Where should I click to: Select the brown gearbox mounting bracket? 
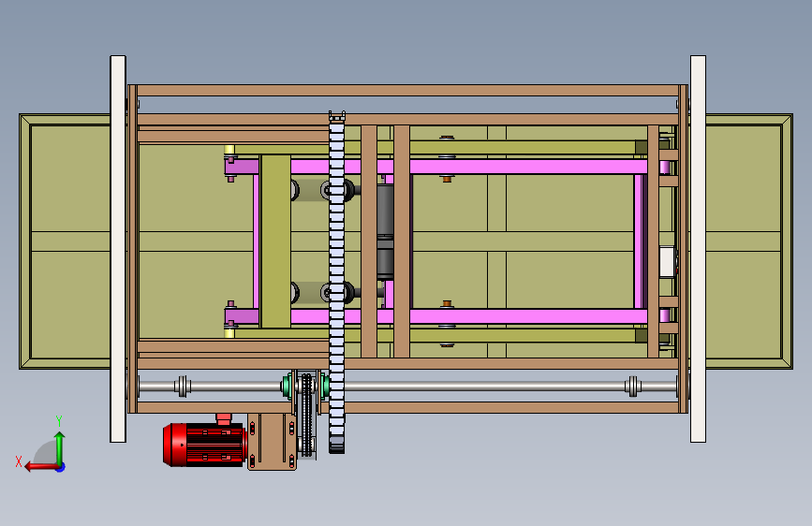[x=272, y=442]
